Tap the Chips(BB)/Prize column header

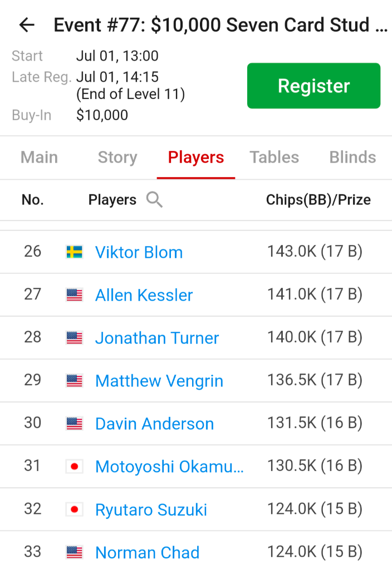[318, 200]
